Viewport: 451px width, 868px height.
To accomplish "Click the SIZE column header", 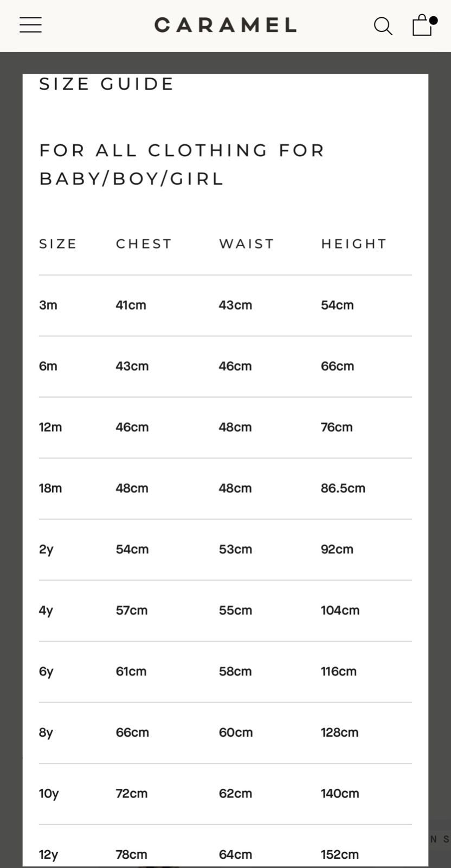I will pos(58,244).
